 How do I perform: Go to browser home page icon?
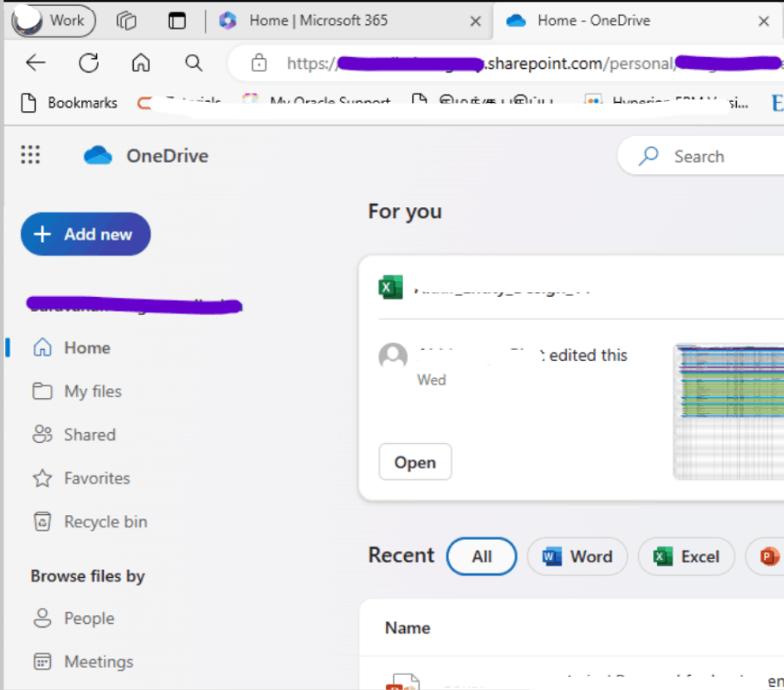[141, 63]
